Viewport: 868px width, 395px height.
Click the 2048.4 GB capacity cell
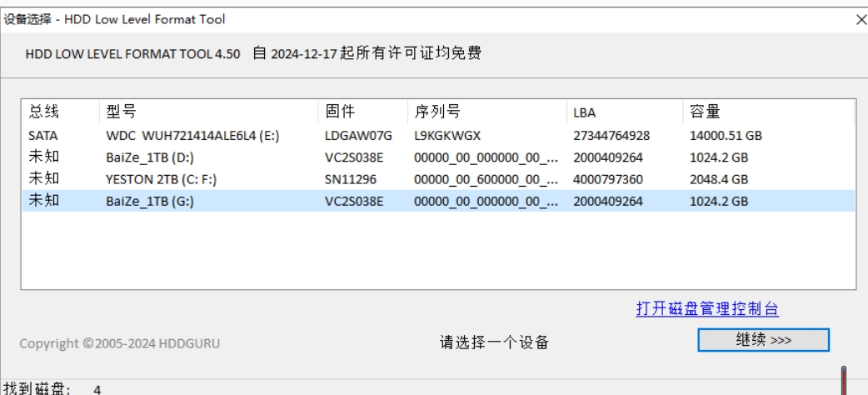pyautogui.click(x=719, y=179)
